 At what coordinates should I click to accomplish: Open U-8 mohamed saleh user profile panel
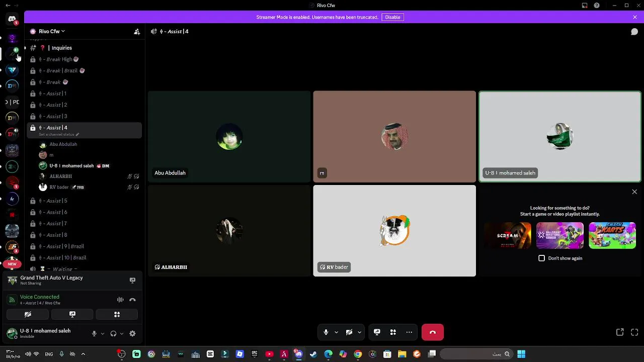pos(45,333)
